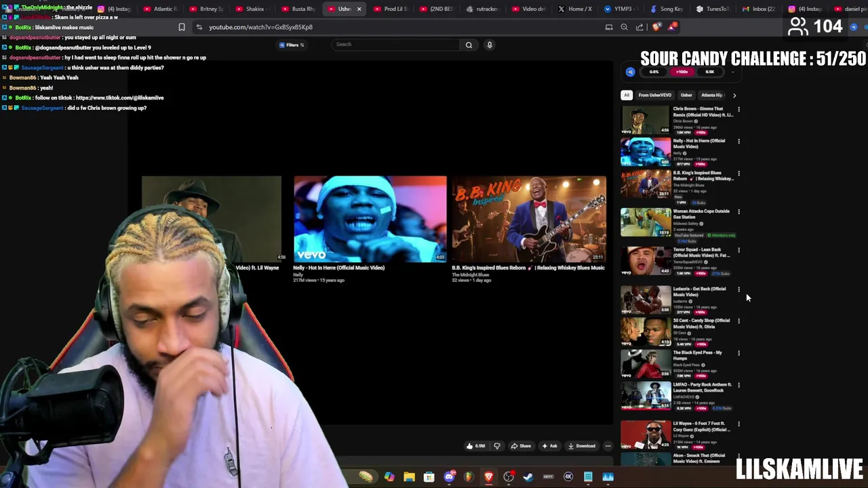
Task: Click the endscreen B.B. King Blues thumbnail
Action: (x=529, y=219)
